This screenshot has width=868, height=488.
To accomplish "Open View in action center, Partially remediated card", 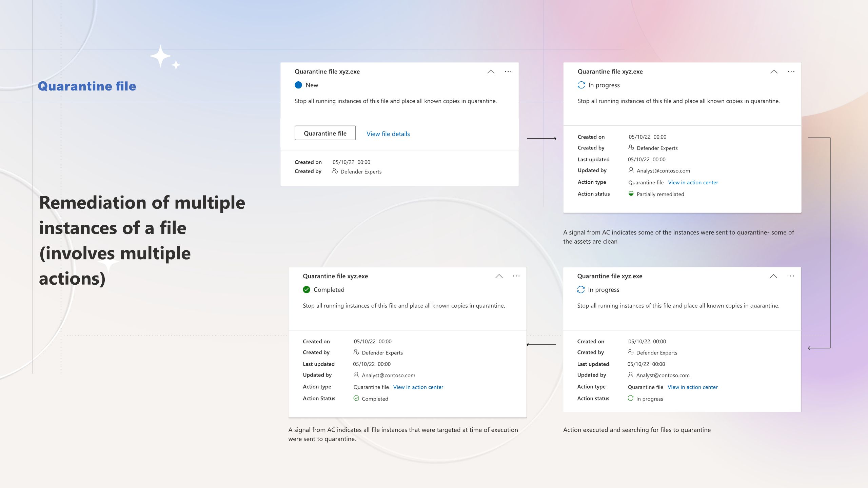I will tap(693, 182).
